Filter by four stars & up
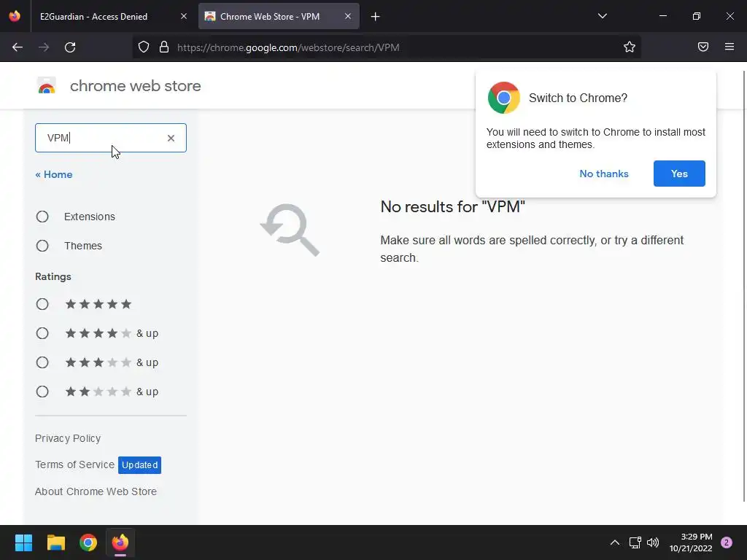The image size is (747, 560). (x=42, y=332)
